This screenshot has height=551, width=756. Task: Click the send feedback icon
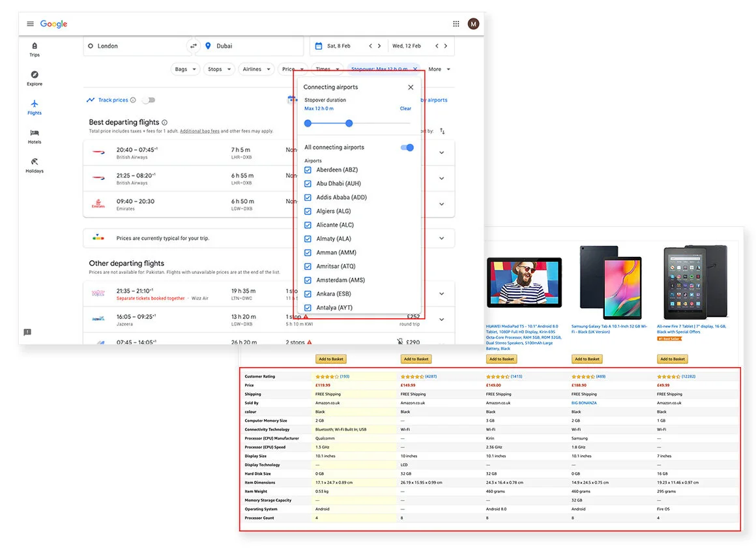(x=27, y=332)
